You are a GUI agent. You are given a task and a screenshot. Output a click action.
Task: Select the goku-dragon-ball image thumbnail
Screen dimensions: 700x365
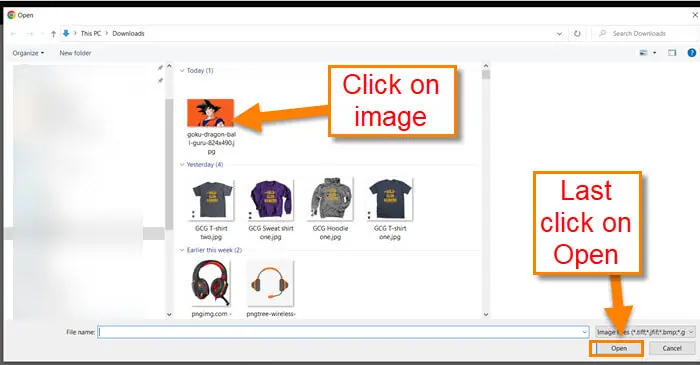(x=210, y=113)
